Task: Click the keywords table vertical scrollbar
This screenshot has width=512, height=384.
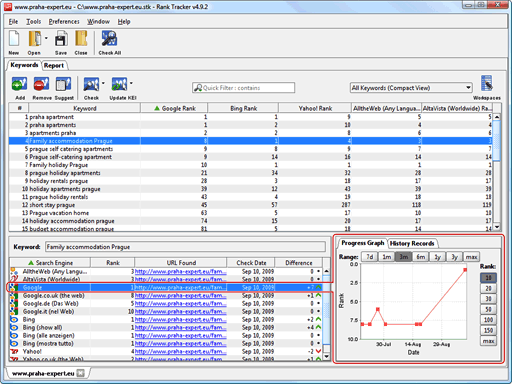Action: point(497,172)
